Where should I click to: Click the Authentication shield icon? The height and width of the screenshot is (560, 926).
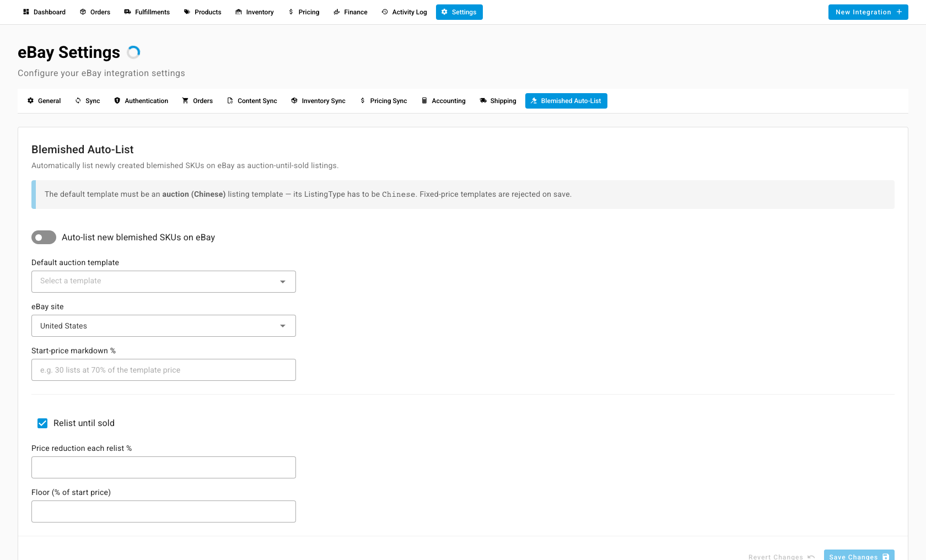point(117,101)
